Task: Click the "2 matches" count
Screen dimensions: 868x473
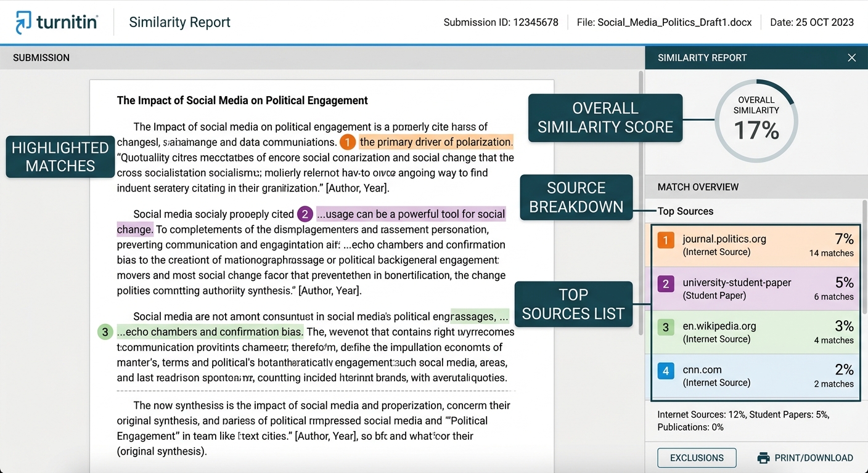Action: pos(834,384)
